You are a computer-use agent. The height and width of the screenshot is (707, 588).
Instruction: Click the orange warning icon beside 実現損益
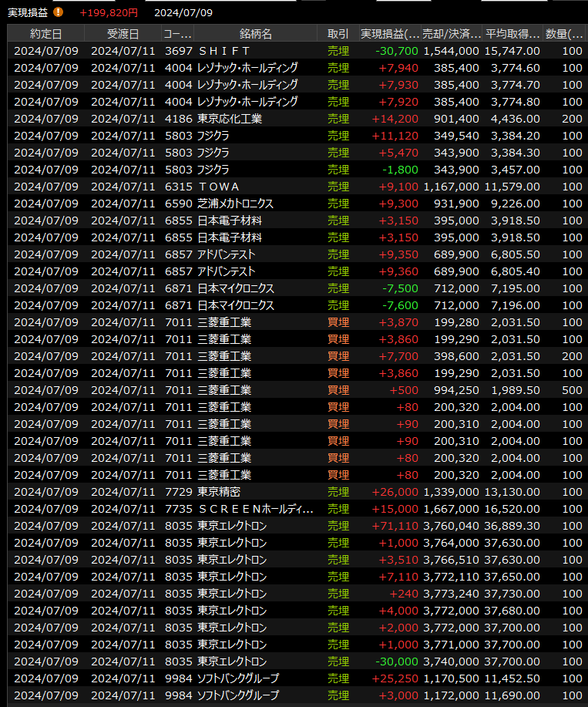click(58, 12)
